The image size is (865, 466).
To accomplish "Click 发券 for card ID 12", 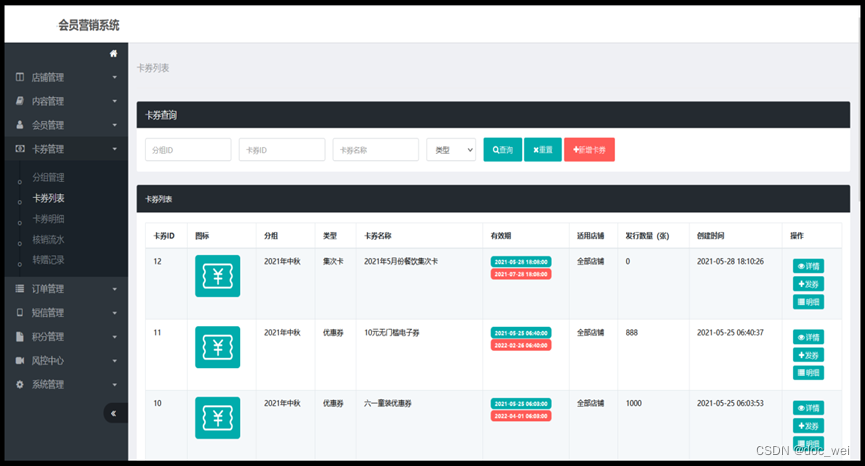I will [808, 284].
